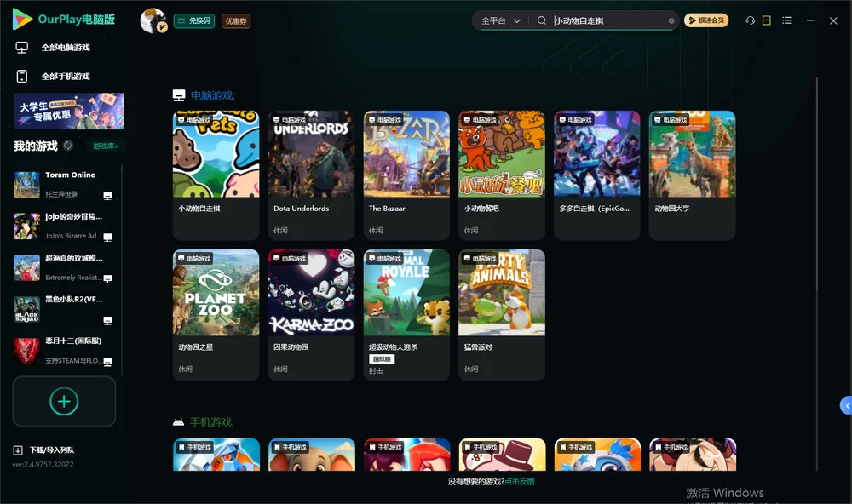Open the 小动物自走棋 game card
Screen dimensions: 852x504
(216, 175)
